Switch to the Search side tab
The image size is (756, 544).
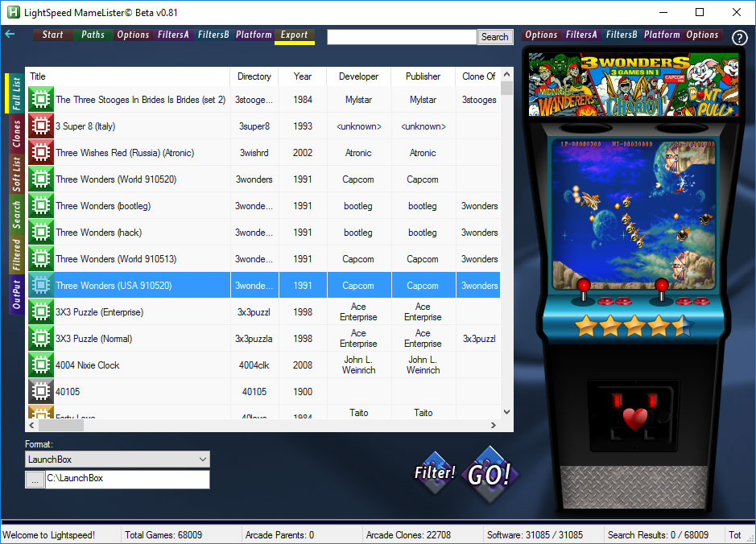[x=16, y=214]
